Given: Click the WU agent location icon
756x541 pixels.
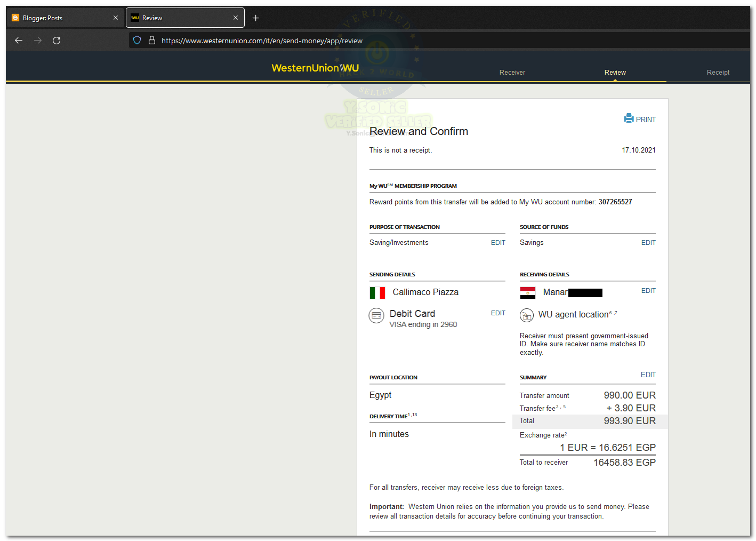Looking at the screenshot, I should coord(527,315).
